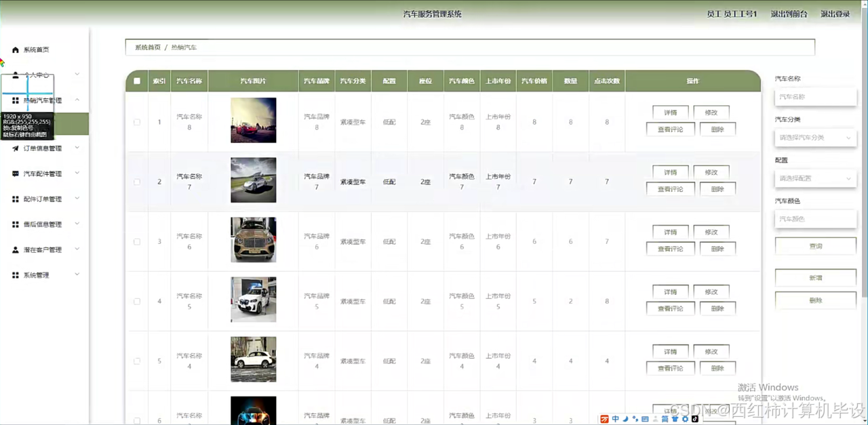Open the 配件订单管理 menu item
The width and height of the screenshot is (868, 425).
pyautogui.click(x=44, y=199)
